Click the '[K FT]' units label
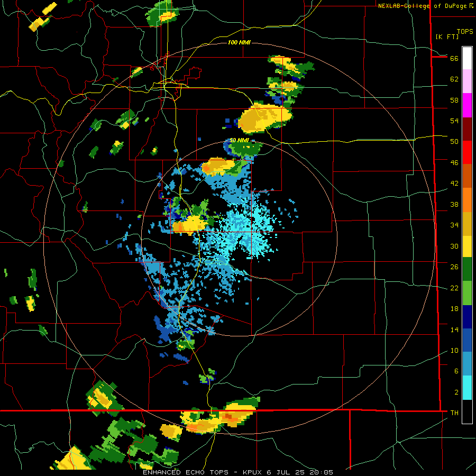Screen dimensions: 476x476 pyautogui.click(x=447, y=36)
